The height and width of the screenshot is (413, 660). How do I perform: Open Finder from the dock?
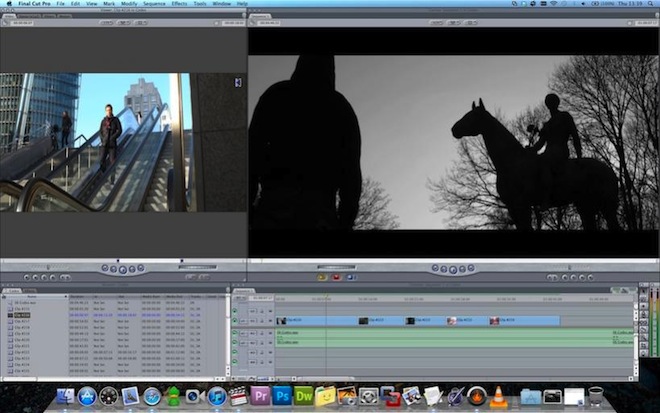tap(66, 396)
